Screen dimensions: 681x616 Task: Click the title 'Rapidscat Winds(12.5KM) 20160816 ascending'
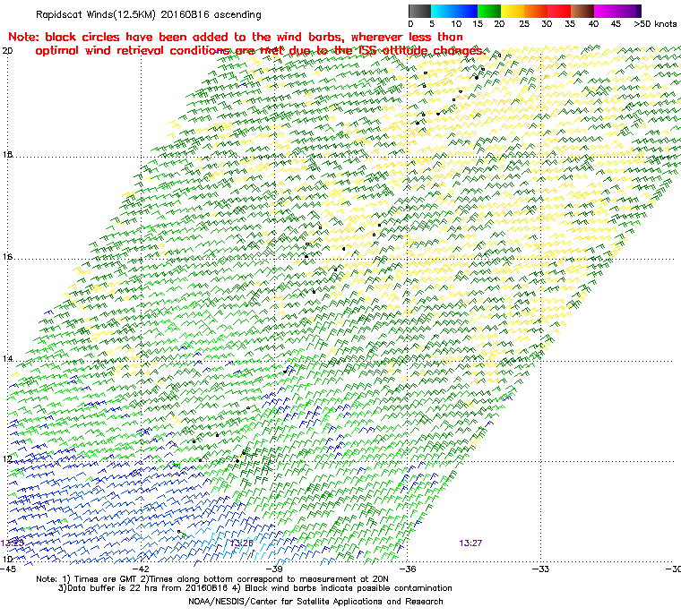point(149,14)
